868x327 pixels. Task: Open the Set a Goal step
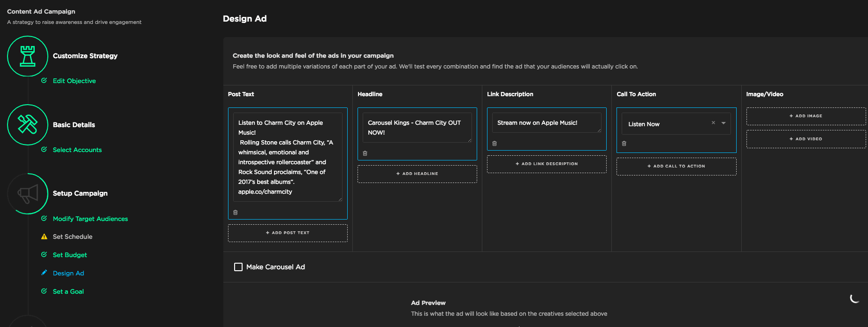tap(69, 291)
